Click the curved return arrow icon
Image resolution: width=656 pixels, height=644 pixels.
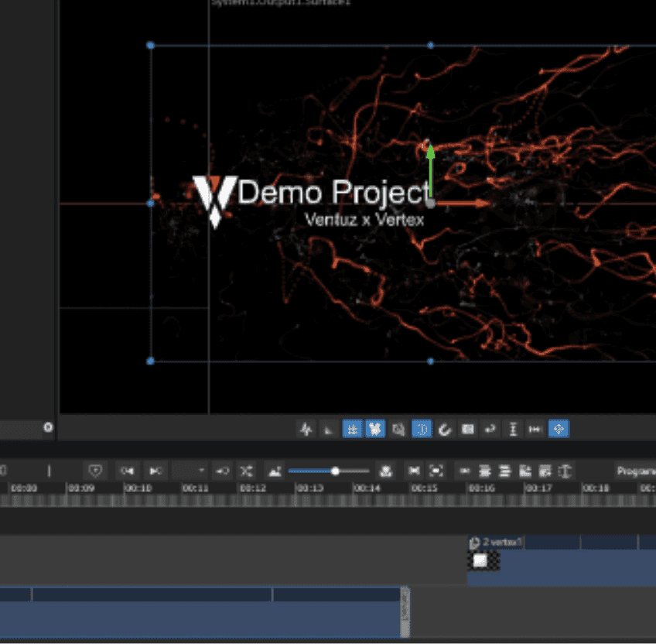pyautogui.click(x=489, y=429)
